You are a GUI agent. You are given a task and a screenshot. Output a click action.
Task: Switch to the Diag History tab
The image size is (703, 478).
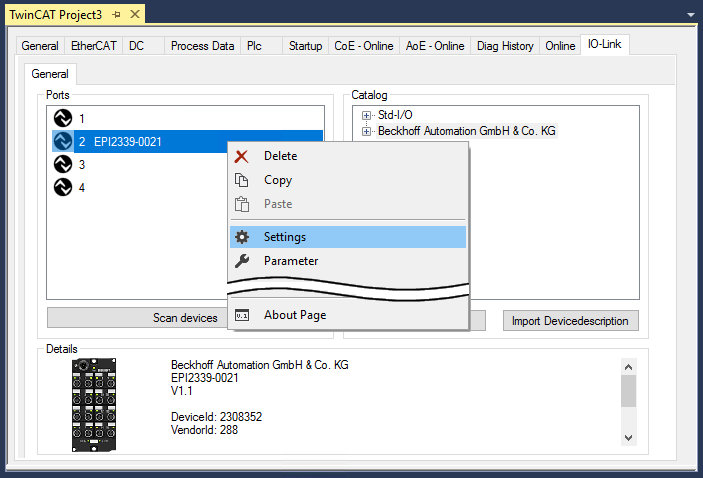coord(505,46)
